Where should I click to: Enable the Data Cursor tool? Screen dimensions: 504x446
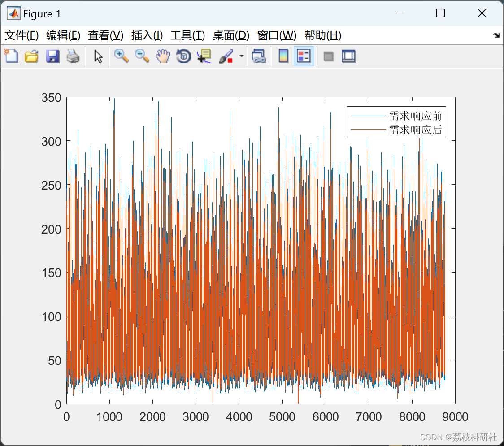coord(204,56)
